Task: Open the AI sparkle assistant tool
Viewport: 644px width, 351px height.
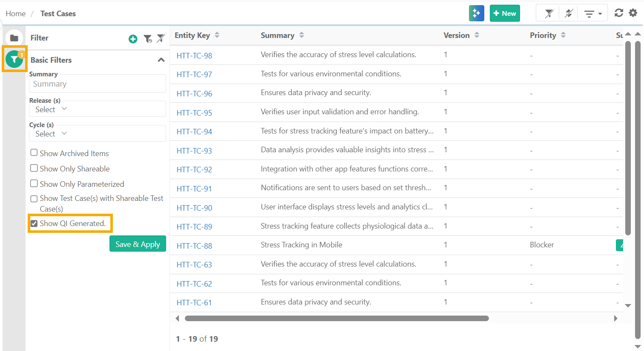Action: point(476,13)
